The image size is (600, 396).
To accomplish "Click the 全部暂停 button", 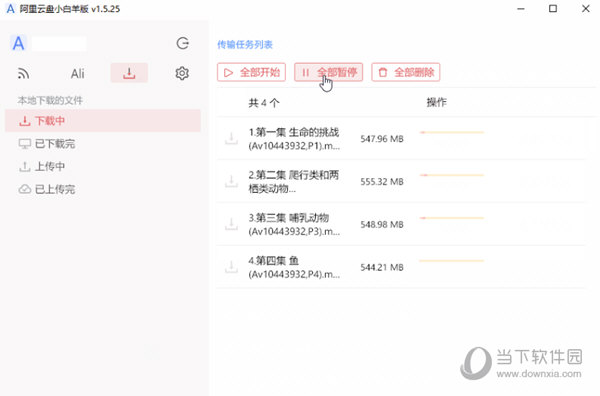I will click(x=328, y=72).
